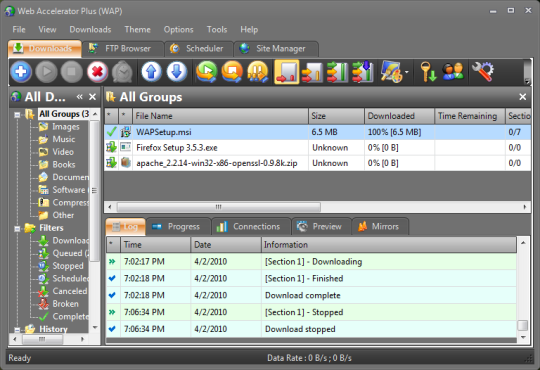
Task: Sort by File Name column header
Action: coord(220,116)
